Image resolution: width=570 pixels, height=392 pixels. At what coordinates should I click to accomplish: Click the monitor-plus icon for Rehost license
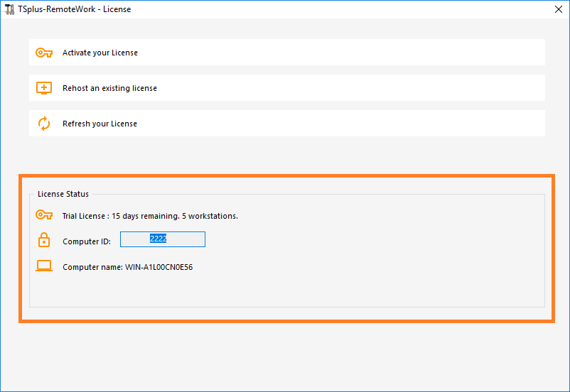click(44, 88)
